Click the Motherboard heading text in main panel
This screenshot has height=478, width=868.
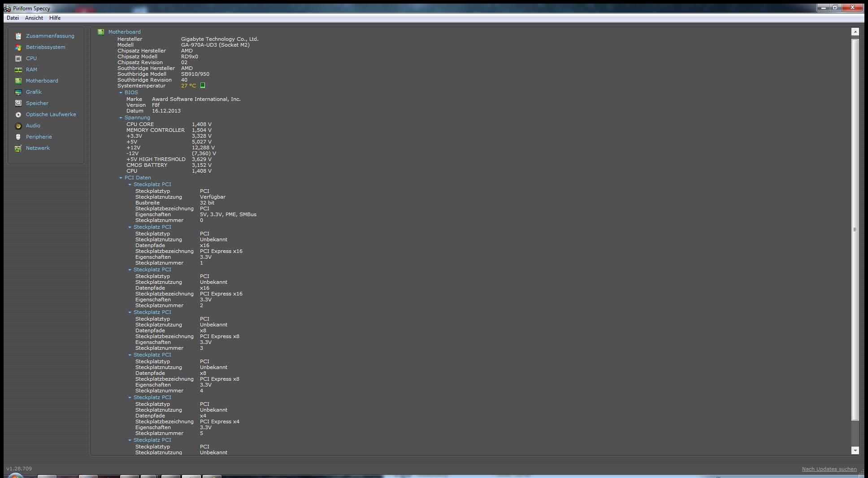(124, 32)
